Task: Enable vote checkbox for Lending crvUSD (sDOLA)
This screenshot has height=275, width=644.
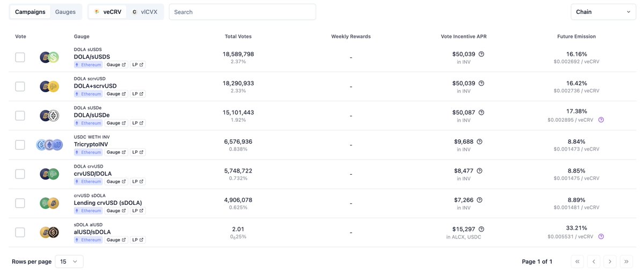Action: tap(20, 203)
